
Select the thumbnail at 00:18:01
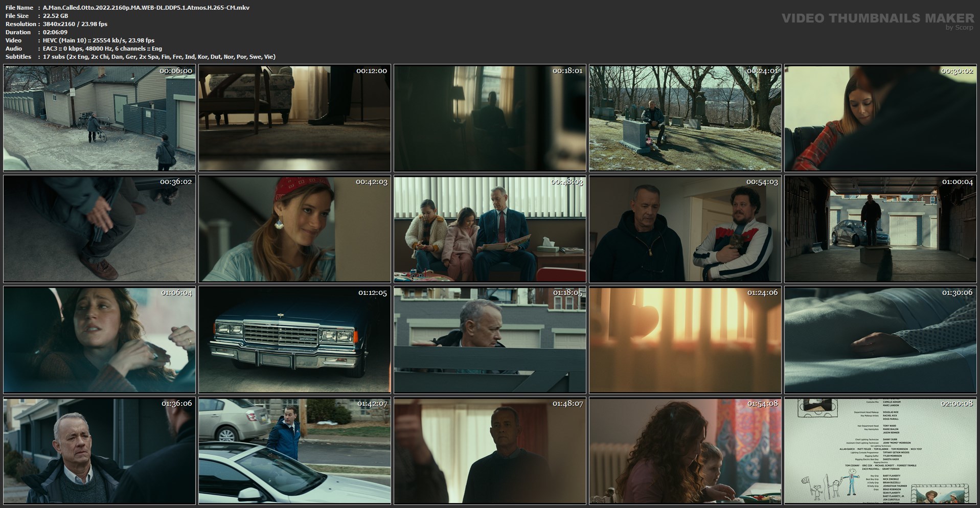[x=490, y=118]
